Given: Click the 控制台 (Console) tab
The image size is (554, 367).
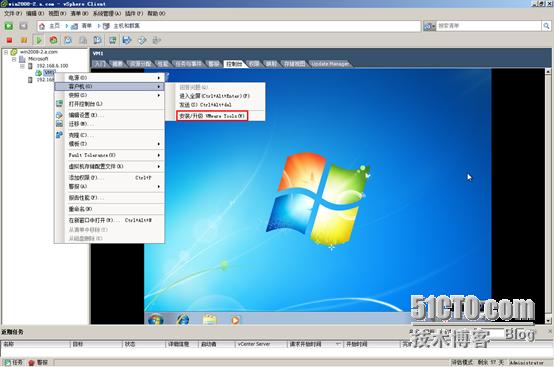Looking at the screenshot, I should point(235,64).
